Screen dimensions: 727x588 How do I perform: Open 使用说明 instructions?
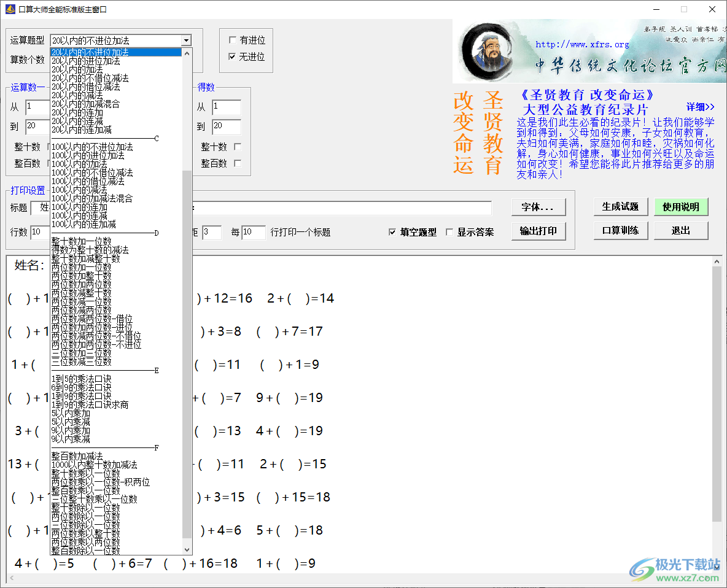[x=681, y=207]
